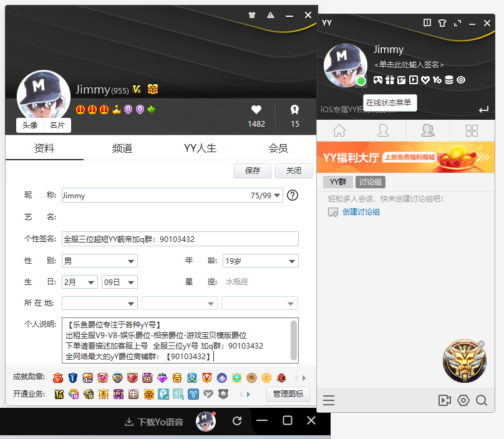Click the 保存 button
504x439 pixels.
(253, 171)
